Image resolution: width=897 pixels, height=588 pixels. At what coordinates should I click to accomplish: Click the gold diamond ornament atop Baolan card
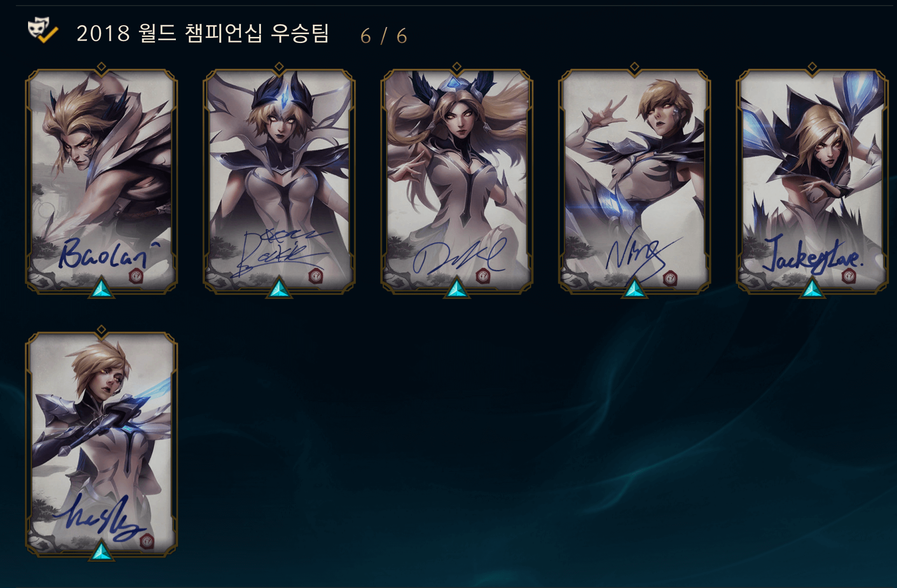pyautogui.click(x=101, y=67)
